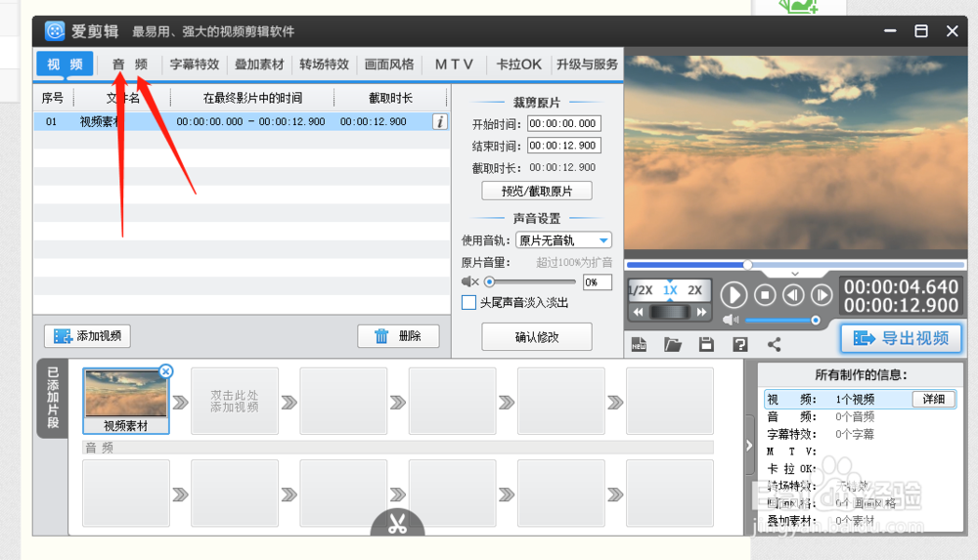
Task: Set playback speed to 1X
Action: [x=670, y=290]
